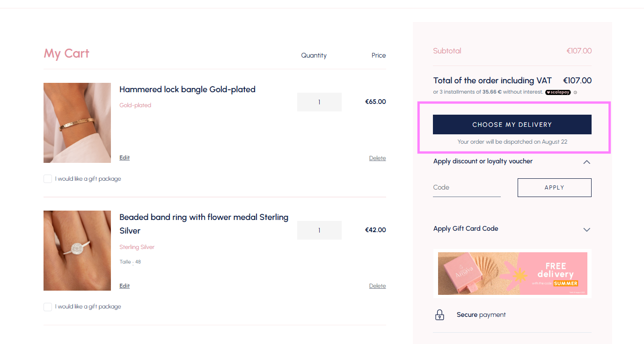Screen dimensions: 644x344
Task: Open the Scalapay installments info icon
Action: (575, 92)
